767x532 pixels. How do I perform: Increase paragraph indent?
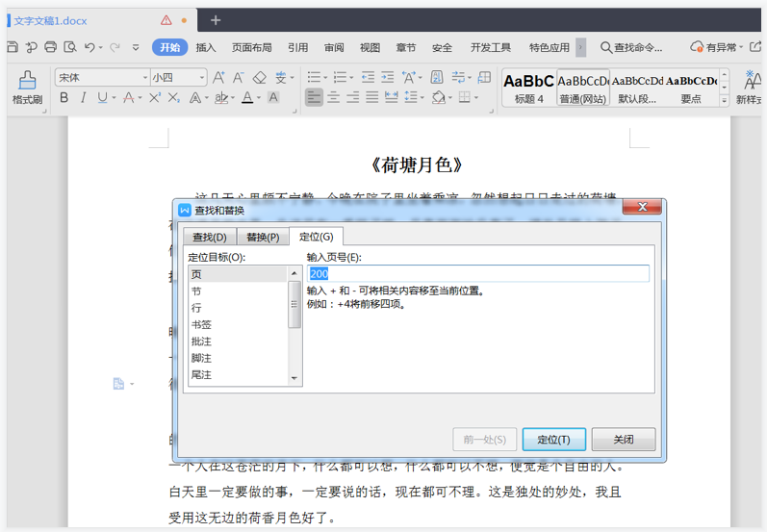coord(388,77)
